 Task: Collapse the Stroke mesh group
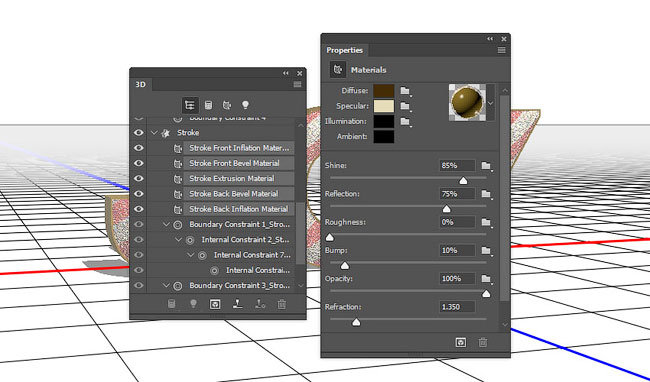(154, 133)
